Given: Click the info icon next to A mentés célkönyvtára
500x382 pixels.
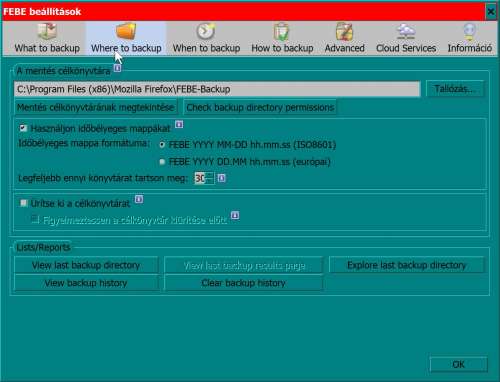Looking at the screenshot, I should 118,68.
